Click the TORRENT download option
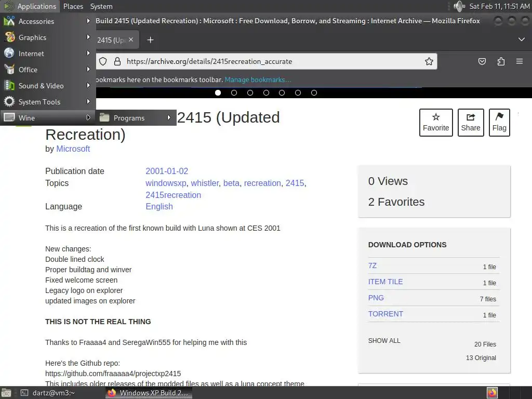 tap(386, 314)
